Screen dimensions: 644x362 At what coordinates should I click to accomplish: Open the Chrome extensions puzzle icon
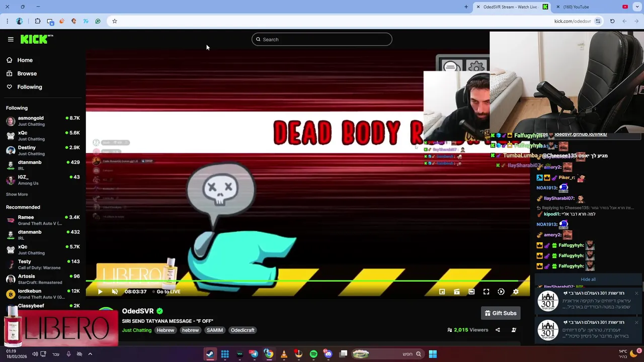[38, 21]
